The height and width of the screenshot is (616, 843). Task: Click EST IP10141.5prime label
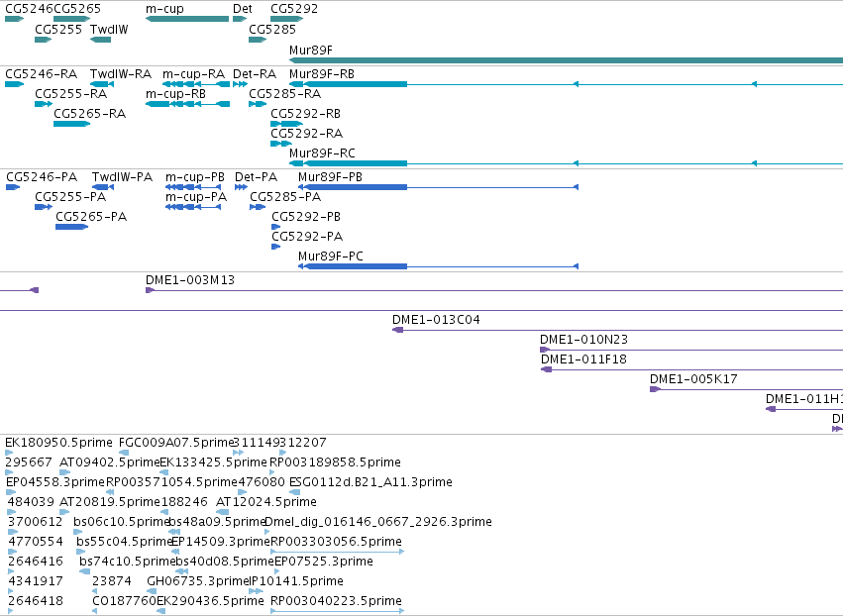tap(296, 581)
